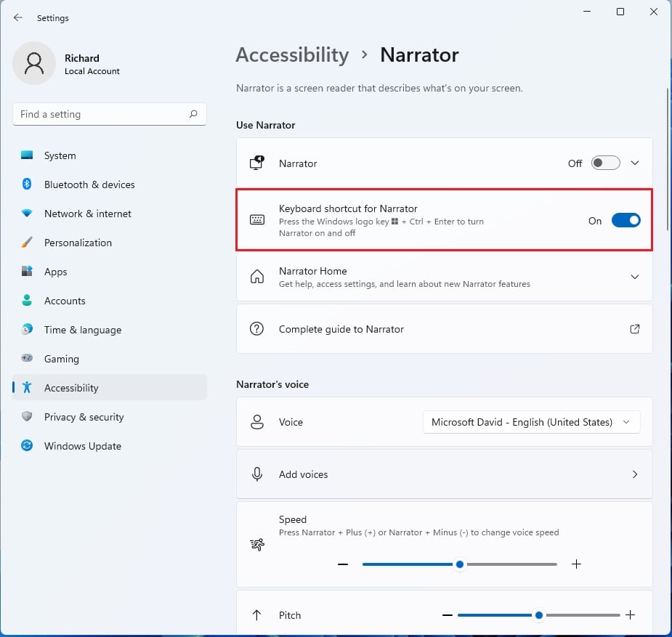
Task: Click the Narrator Home house icon
Action: (257, 277)
